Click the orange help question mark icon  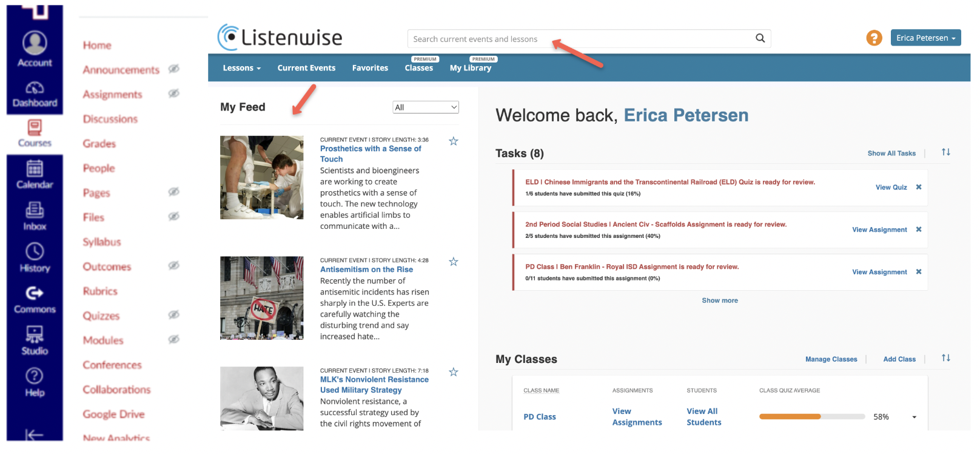tap(873, 38)
